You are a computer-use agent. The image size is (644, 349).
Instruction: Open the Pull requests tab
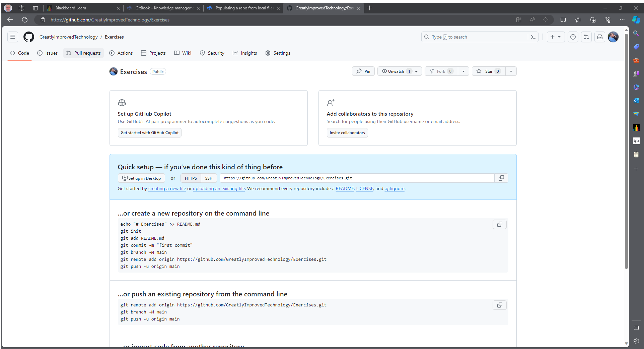[83, 53]
